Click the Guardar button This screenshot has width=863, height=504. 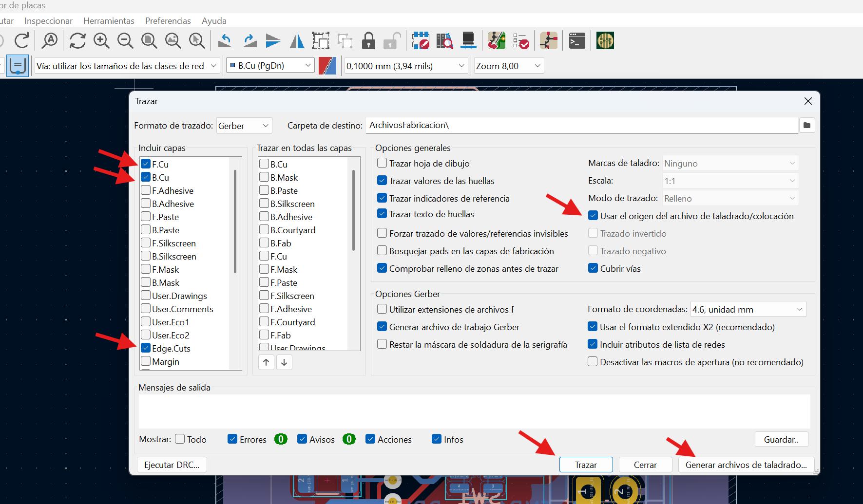coord(781,439)
